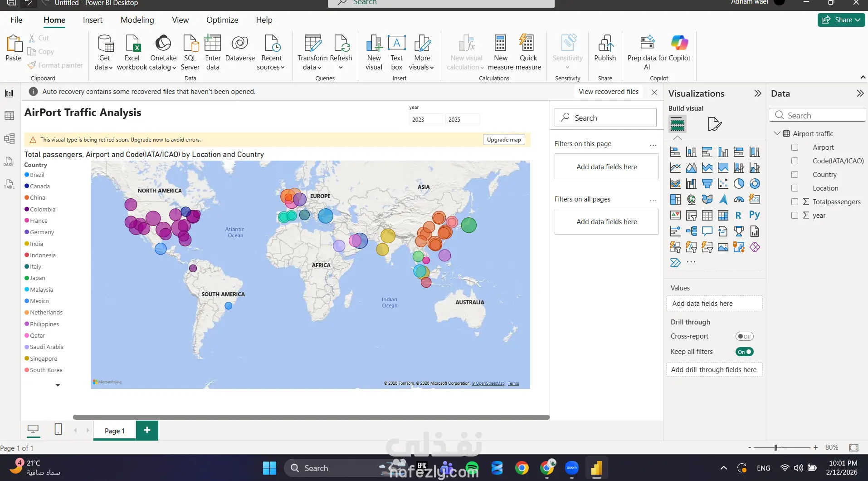The height and width of the screenshot is (481, 868).
Task: Switch to the Insert ribbon tab
Action: point(93,20)
